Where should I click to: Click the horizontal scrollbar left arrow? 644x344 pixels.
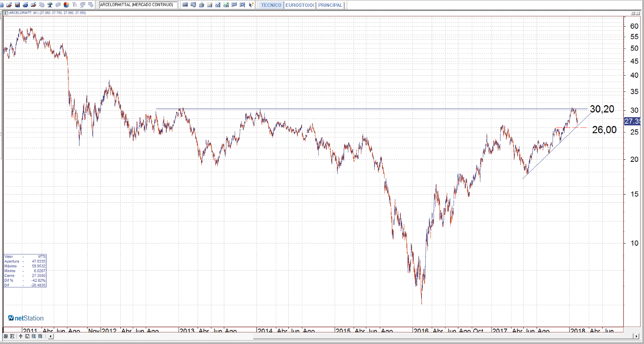51,336
